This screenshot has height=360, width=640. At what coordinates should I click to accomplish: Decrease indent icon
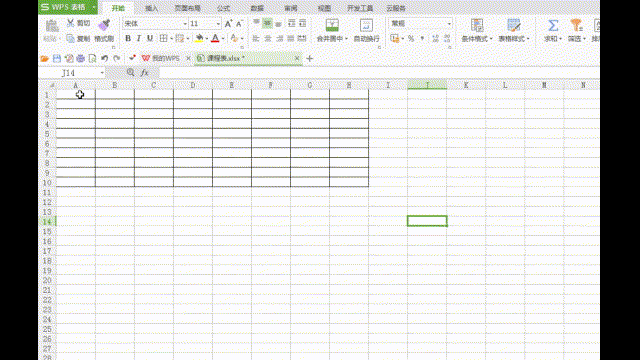coord(291,23)
